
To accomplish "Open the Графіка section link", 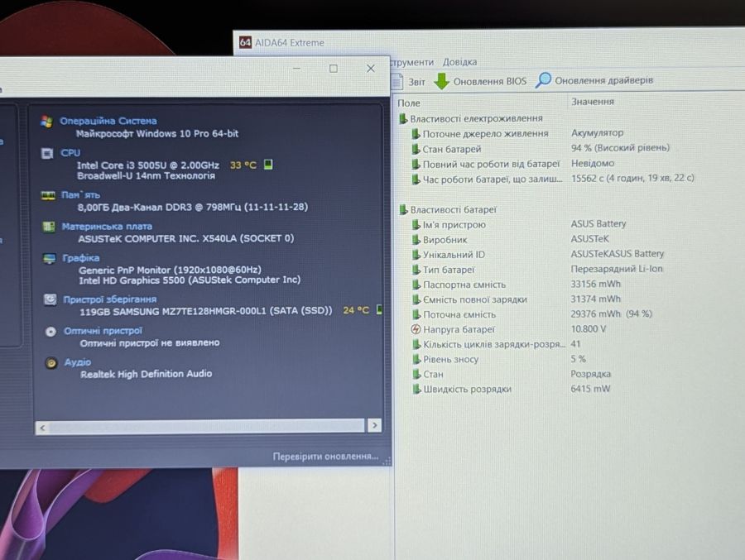I will [x=81, y=258].
